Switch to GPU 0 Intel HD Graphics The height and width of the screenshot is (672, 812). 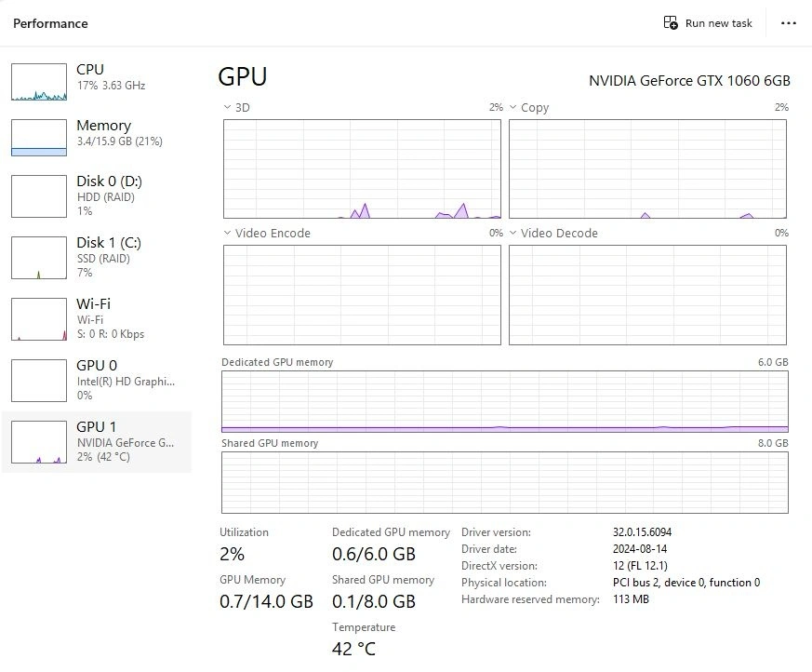pos(97,366)
